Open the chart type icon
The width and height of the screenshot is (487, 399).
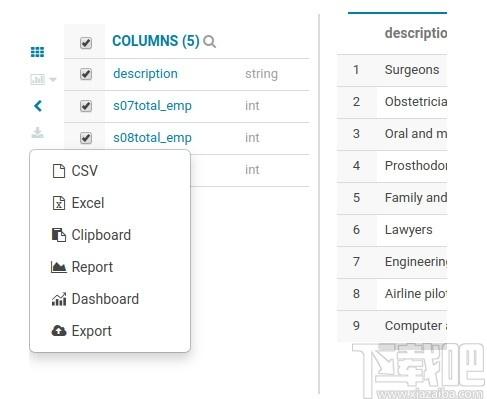click(x=37, y=79)
